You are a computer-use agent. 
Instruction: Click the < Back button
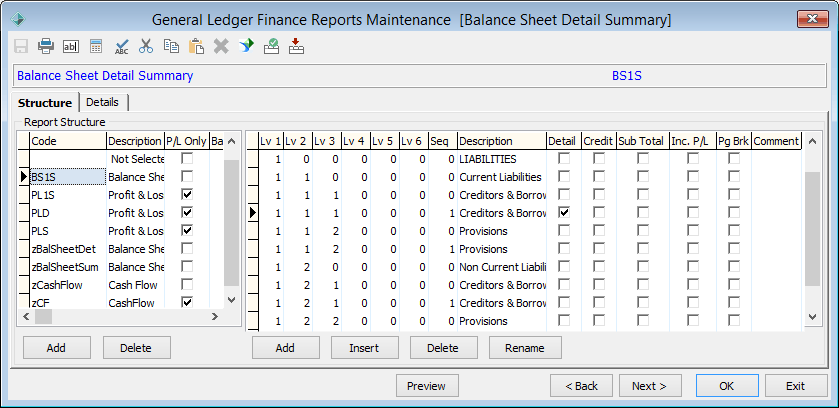(x=582, y=386)
